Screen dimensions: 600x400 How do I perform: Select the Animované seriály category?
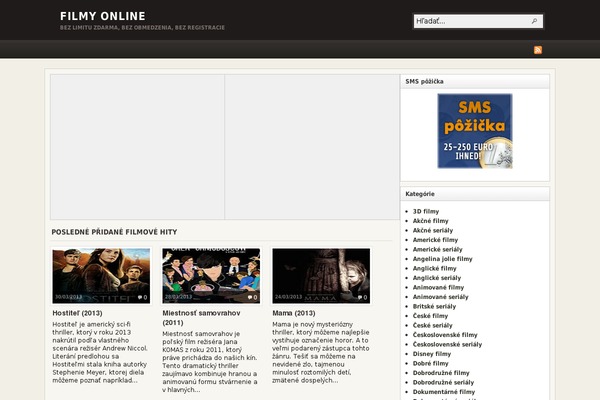441,297
